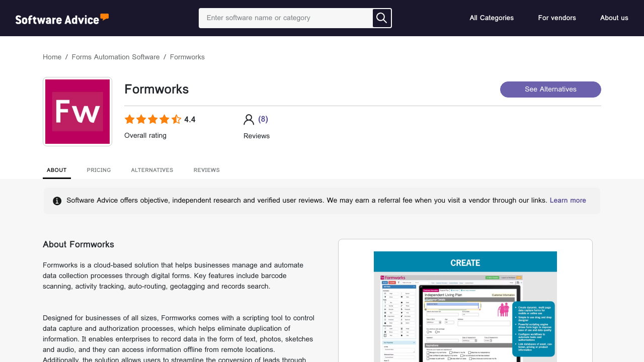Open the (8) reviews count link

[263, 119]
